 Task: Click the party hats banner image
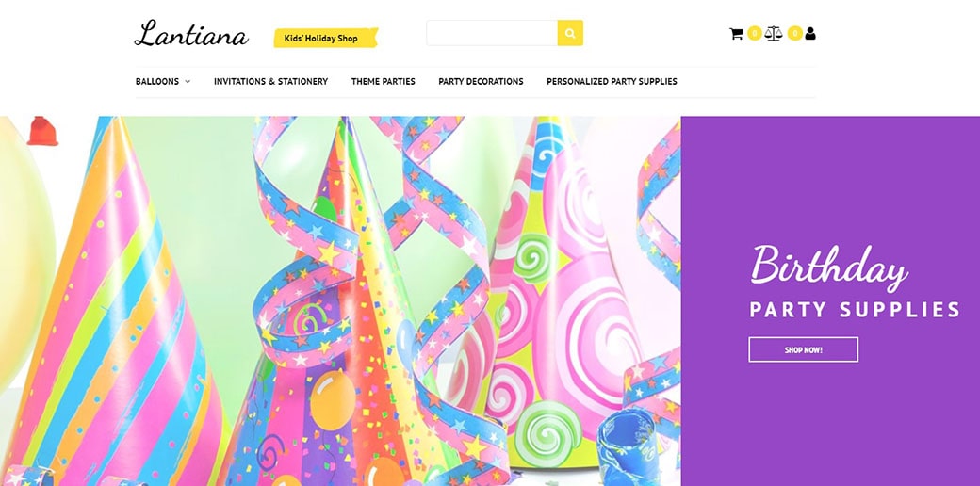tap(340, 301)
